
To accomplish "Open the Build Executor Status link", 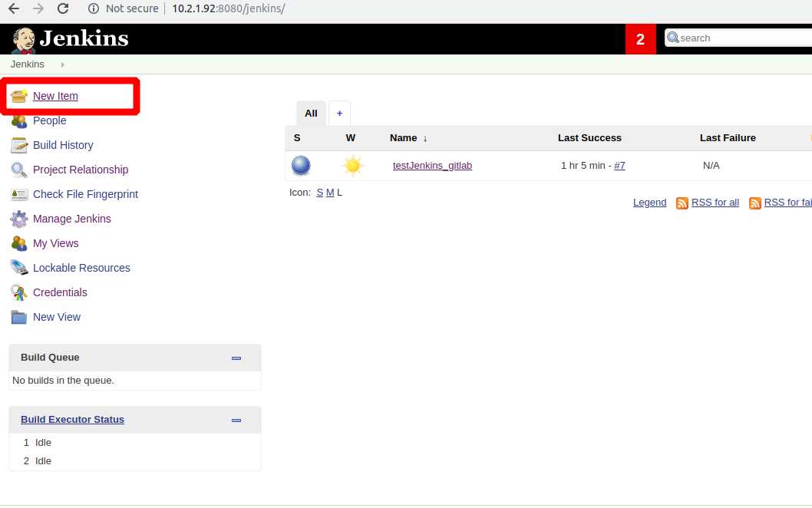I will [x=72, y=420].
